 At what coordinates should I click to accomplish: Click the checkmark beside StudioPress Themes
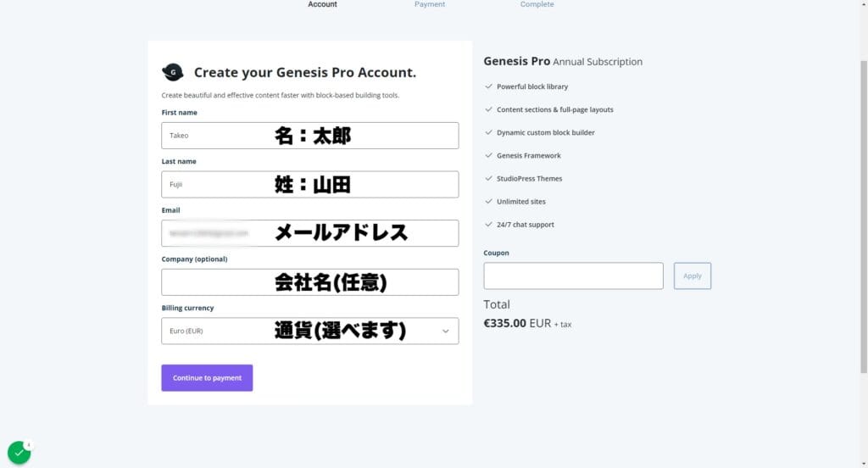coord(488,178)
